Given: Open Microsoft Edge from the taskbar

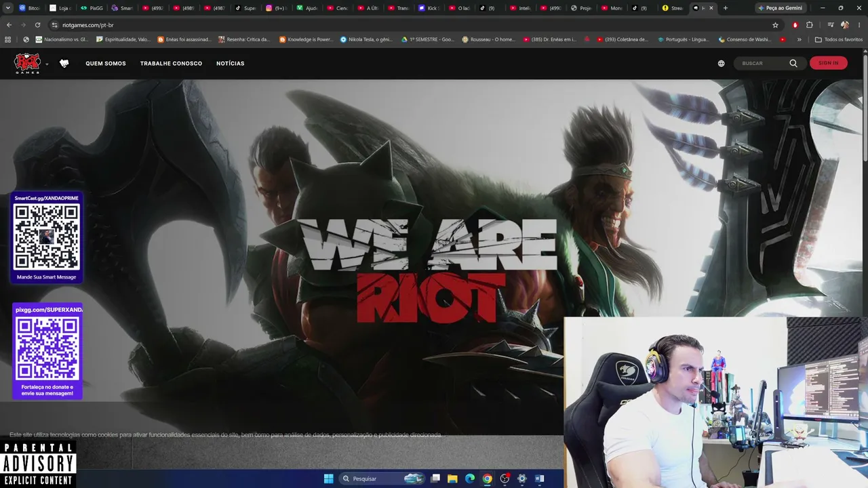Looking at the screenshot, I should click(470, 479).
